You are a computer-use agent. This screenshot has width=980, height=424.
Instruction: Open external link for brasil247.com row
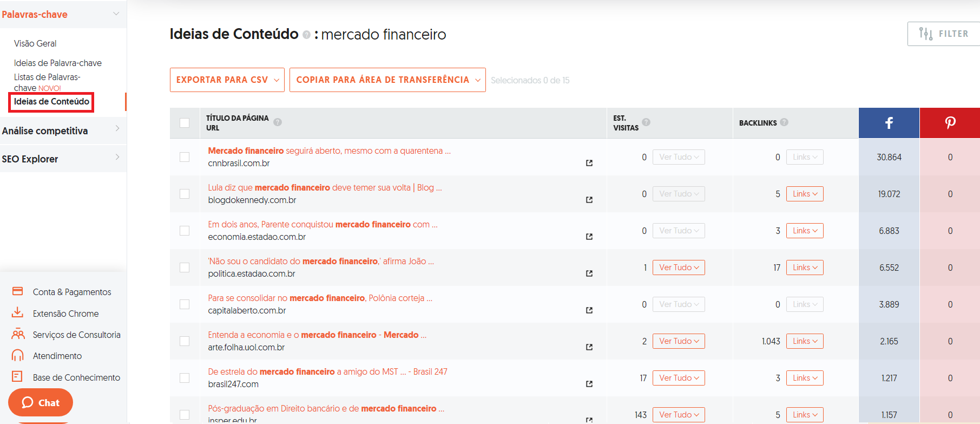(589, 384)
